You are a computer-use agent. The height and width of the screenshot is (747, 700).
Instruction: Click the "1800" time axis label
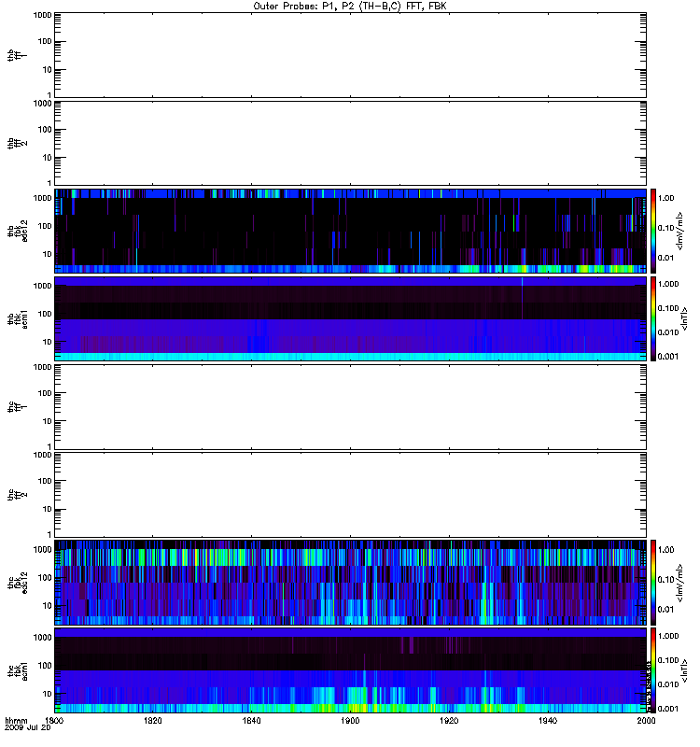pos(54,721)
